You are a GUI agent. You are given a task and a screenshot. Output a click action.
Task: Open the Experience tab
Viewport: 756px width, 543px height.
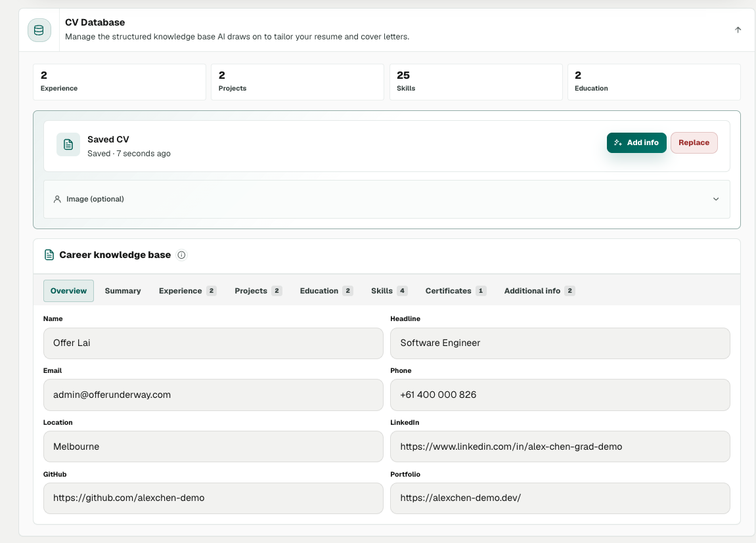(188, 291)
